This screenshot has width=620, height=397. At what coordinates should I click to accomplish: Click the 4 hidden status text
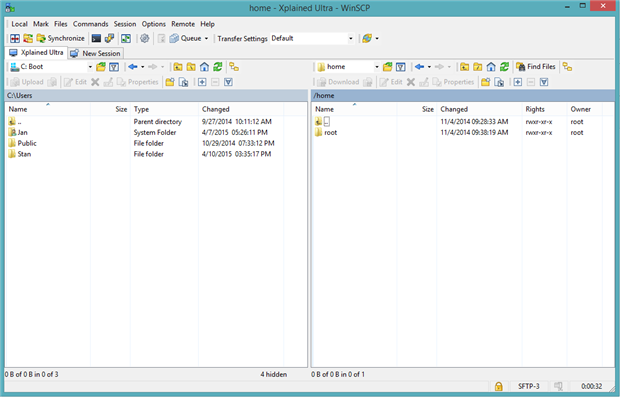(x=274, y=374)
